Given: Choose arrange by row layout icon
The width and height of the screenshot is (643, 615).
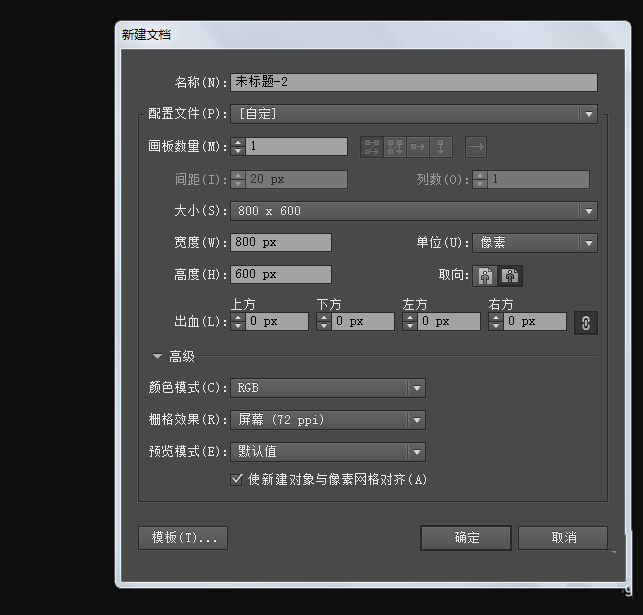Looking at the screenshot, I should [418, 147].
